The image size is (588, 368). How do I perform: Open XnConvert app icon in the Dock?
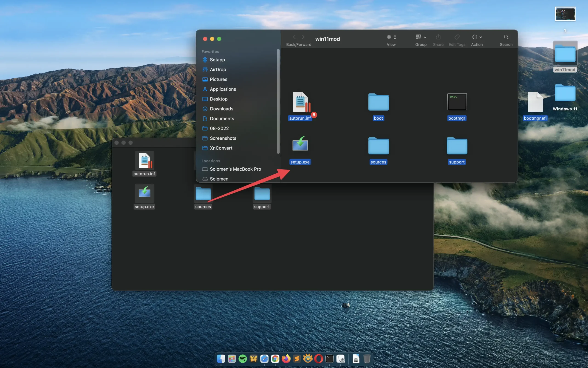308,359
